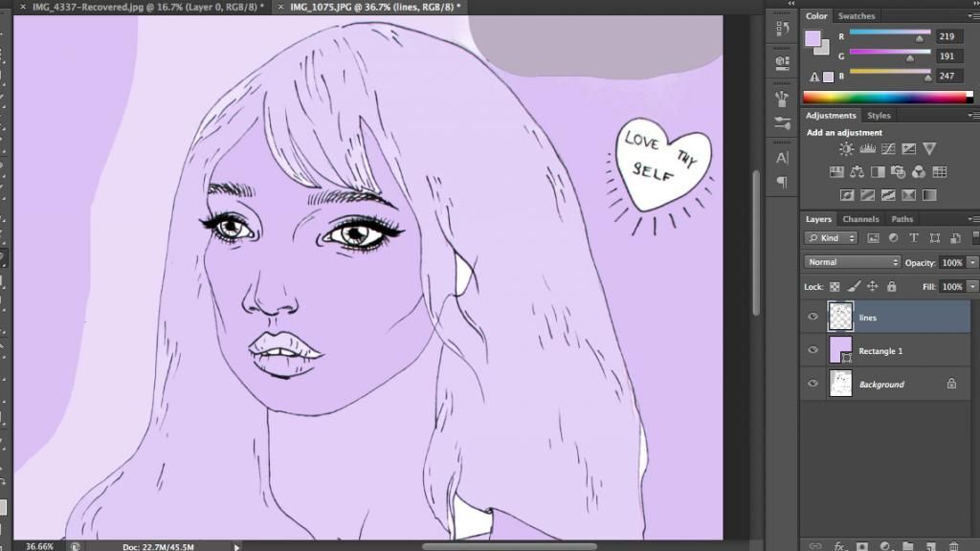Add a Channel Mixer adjustment
The image size is (980, 551).
click(919, 172)
